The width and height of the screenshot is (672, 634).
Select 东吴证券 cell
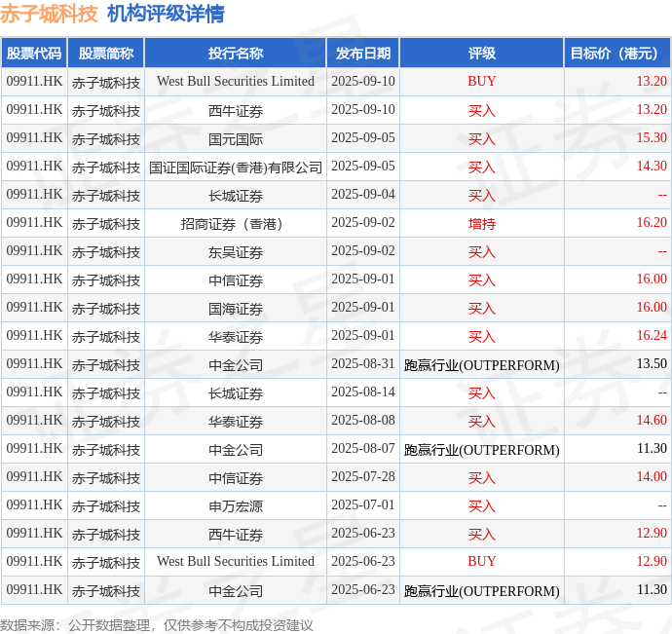pyautogui.click(x=236, y=252)
